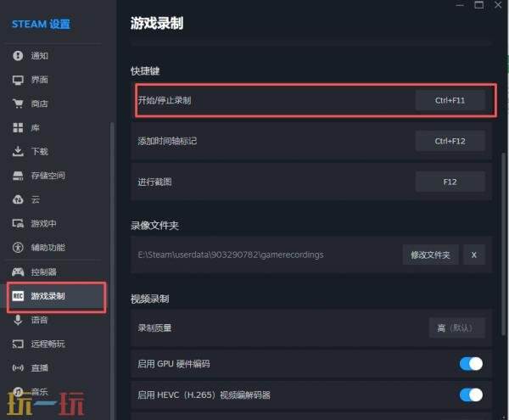The height and width of the screenshot is (420, 509).
Task: Click the 界面 monitor icon
Action: coord(18,80)
